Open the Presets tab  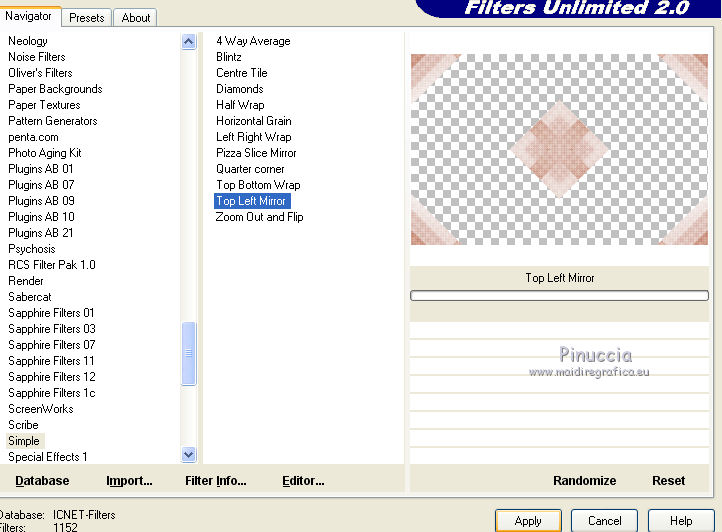87,18
